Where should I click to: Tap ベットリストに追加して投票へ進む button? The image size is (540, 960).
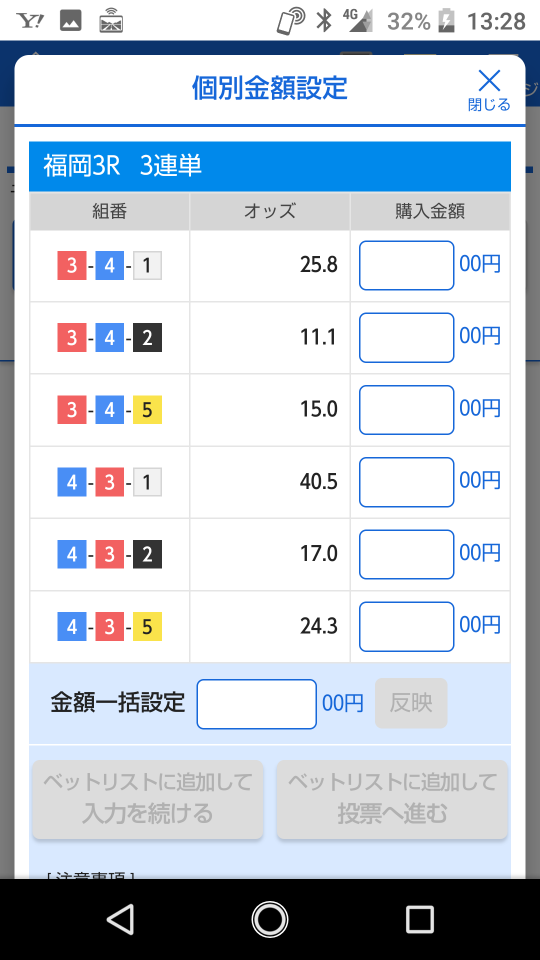[x=392, y=799]
